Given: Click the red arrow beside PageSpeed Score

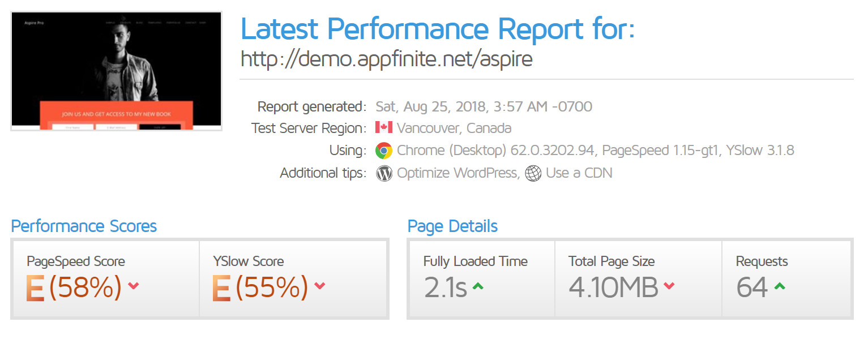Looking at the screenshot, I should (x=134, y=286).
